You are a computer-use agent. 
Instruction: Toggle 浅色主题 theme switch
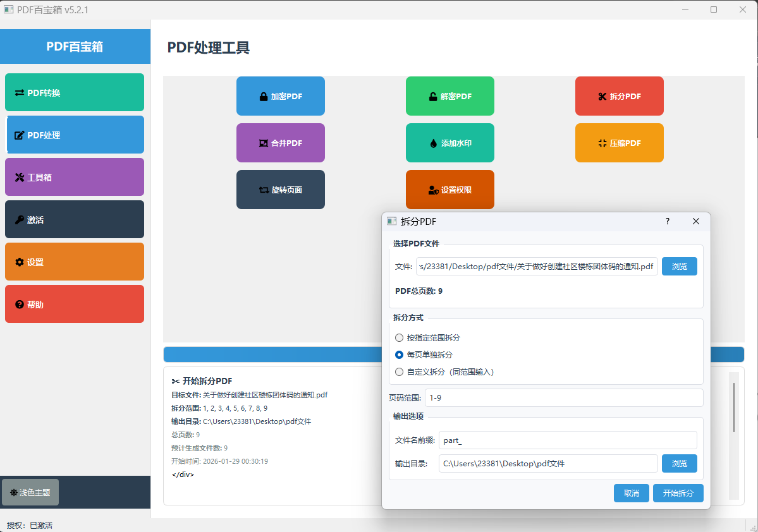tap(30, 492)
